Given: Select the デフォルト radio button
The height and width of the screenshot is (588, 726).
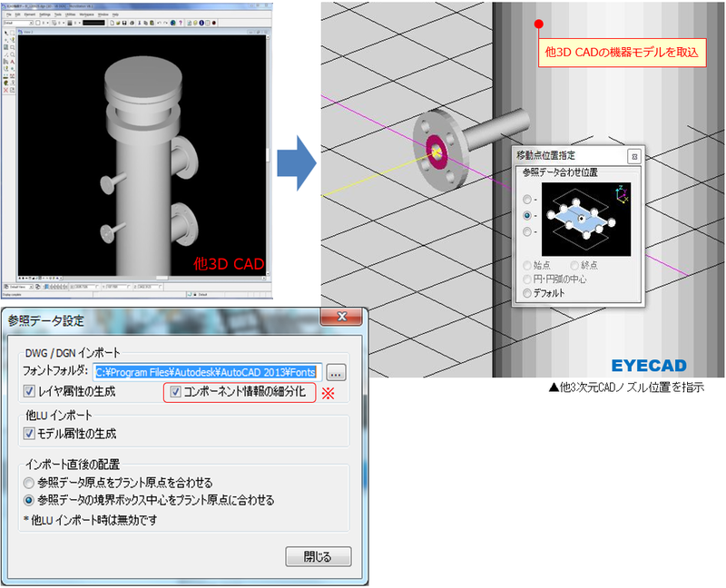Looking at the screenshot, I should click(525, 293).
